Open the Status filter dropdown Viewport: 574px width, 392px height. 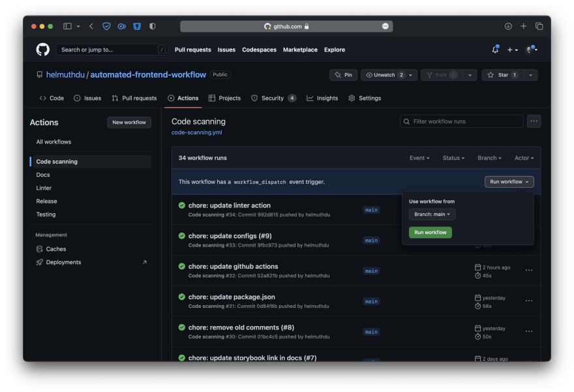(x=453, y=158)
